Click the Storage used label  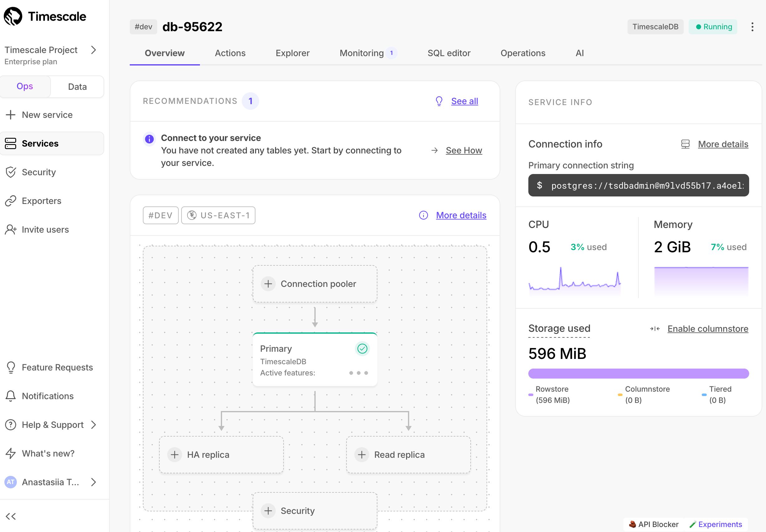559,329
